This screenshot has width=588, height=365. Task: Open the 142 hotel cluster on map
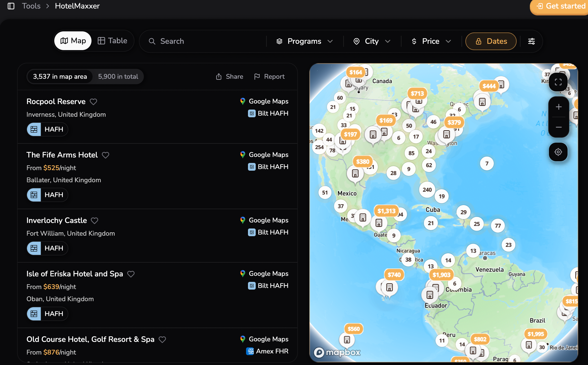point(319,131)
